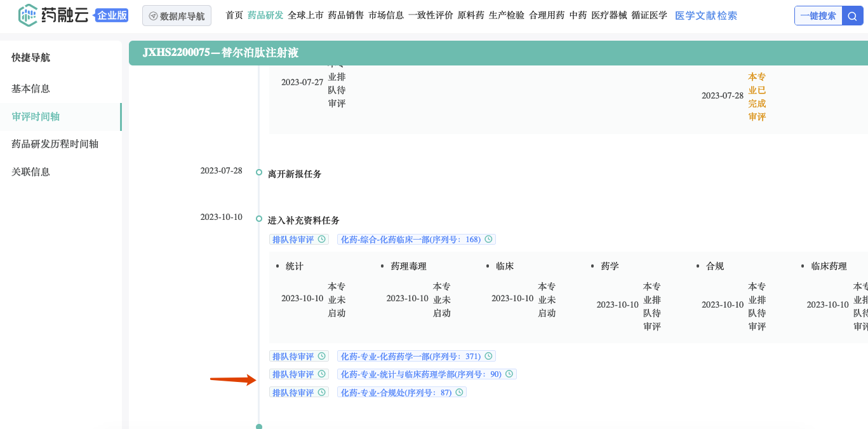The height and width of the screenshot is (429, 868).
Task: Click clock icon in first 排队待审评 tag
Action: coord(321,240)
